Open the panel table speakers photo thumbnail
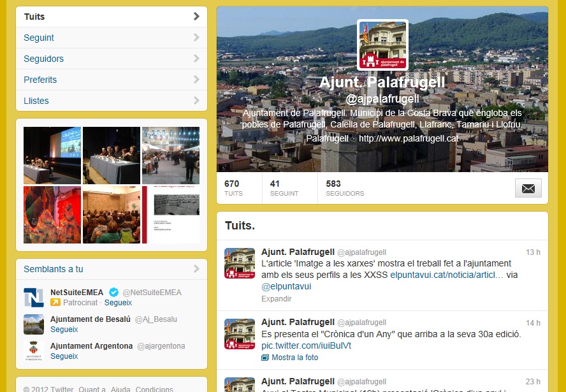566x392 pixels. pos(112,156)
